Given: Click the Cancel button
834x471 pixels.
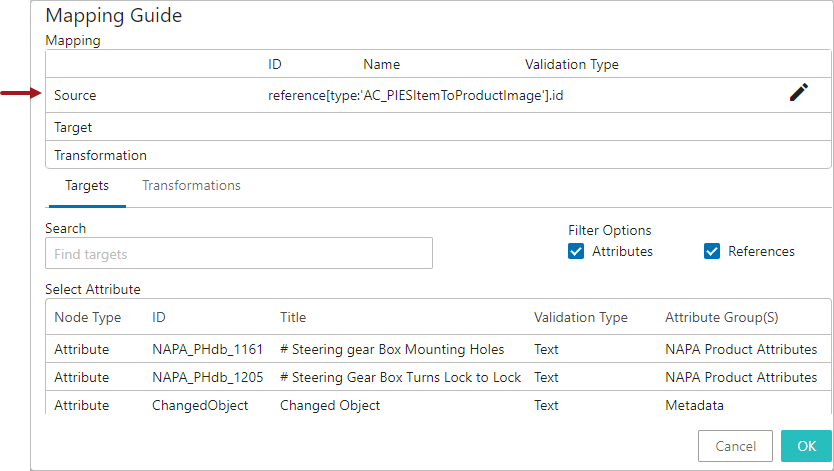Looking at the screenshot, I should (735, 446).
